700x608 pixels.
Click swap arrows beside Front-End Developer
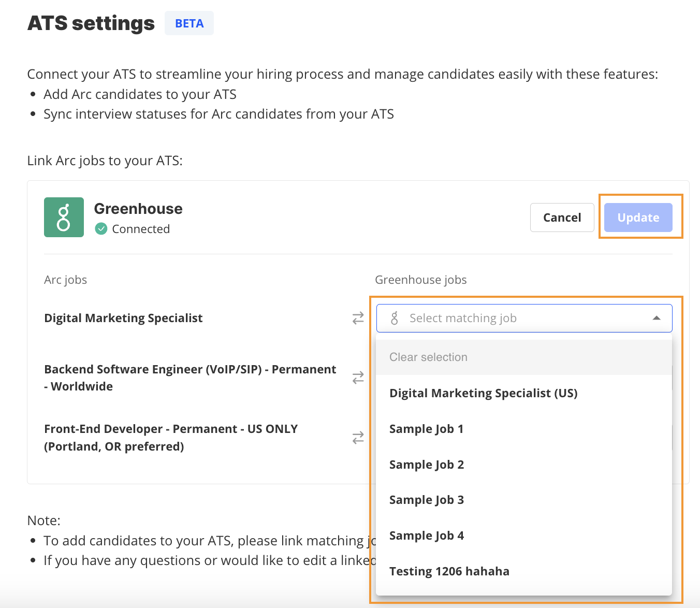358,438
